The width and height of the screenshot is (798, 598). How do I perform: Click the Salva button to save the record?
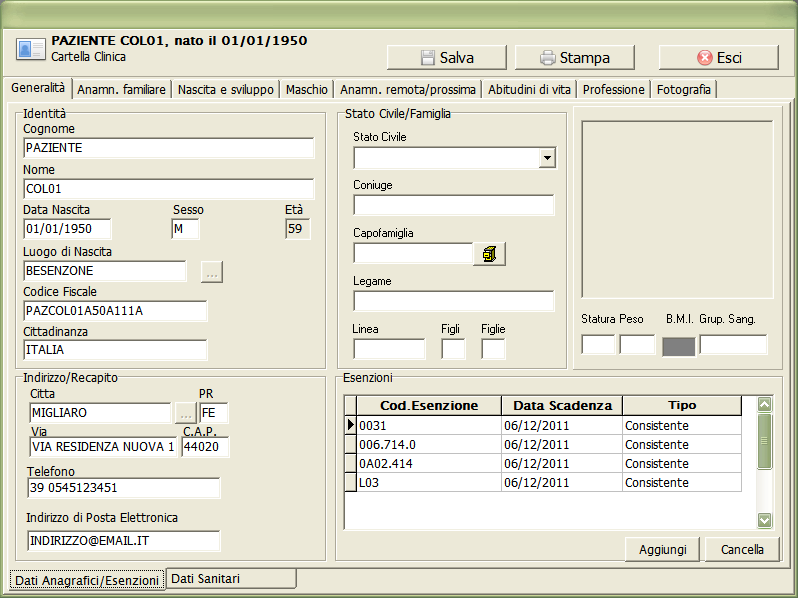(446, 58)
